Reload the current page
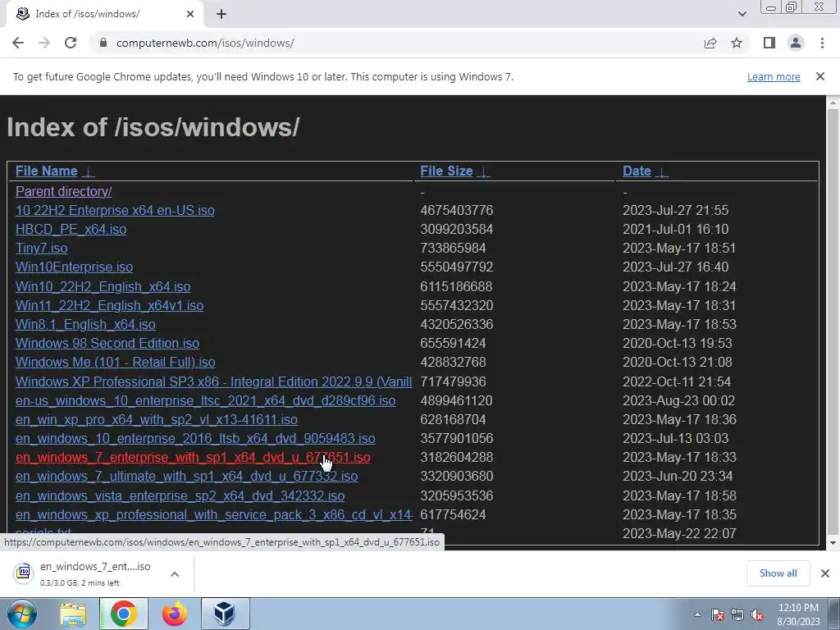The height and width of the screenshot is (630, 840). pyautogui.click(x=71, y=43)
